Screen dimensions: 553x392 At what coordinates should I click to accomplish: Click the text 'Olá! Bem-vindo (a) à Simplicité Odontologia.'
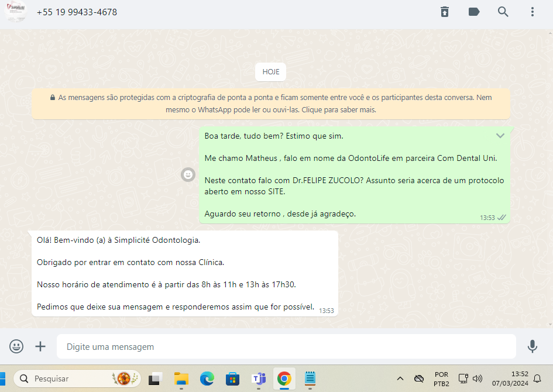pos(118,240)
